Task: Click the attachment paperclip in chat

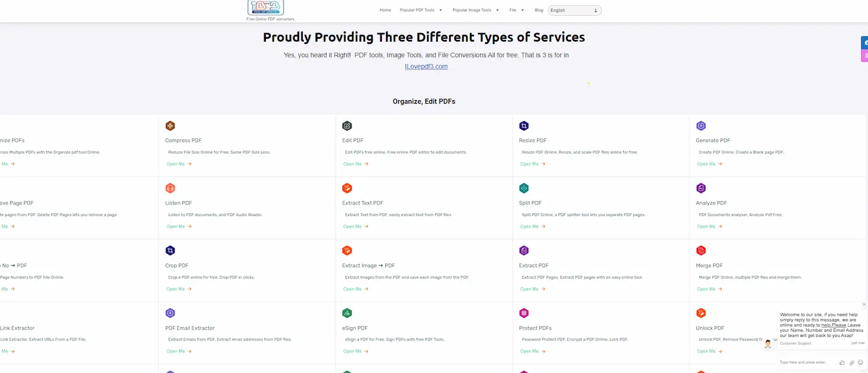Action: click(852, 363)
